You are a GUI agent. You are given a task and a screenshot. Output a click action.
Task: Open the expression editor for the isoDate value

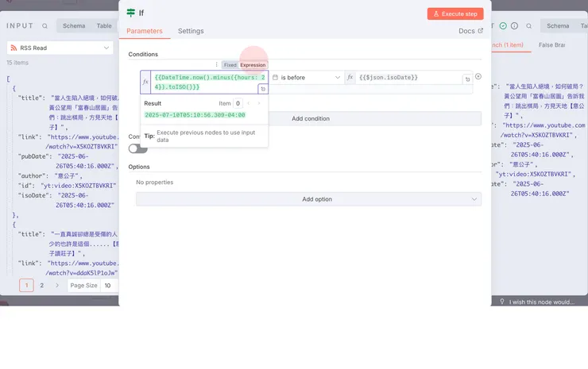(468, 79)
